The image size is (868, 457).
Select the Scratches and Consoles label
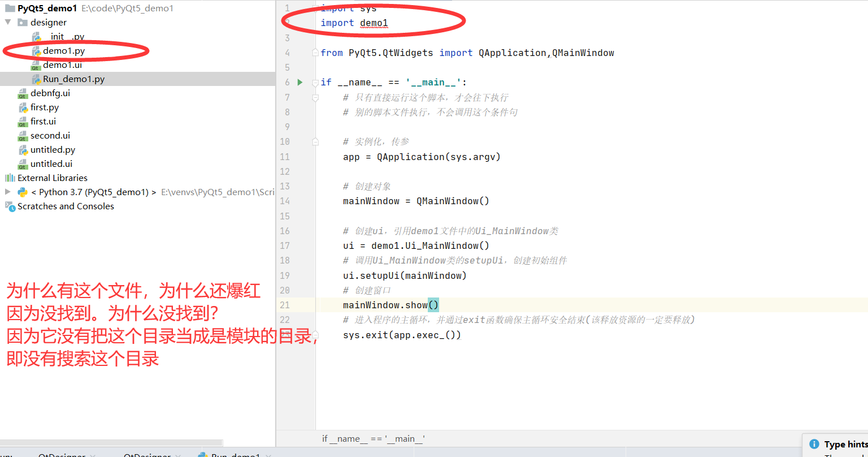[x=66, y=206]
